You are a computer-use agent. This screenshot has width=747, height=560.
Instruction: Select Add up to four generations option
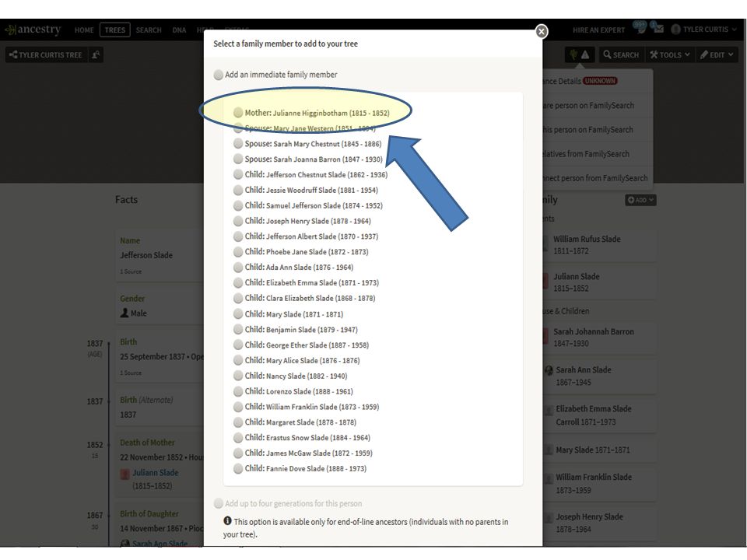pyautogui.click(x=219, y=503)
